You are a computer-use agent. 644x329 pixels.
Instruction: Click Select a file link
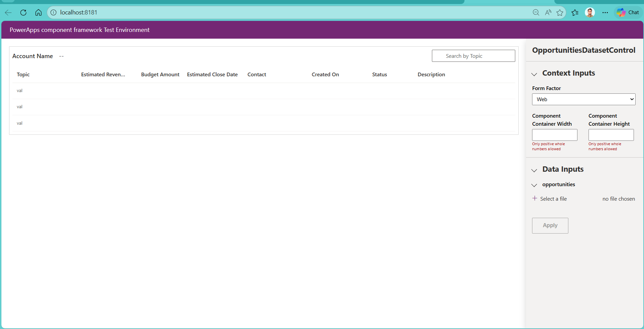553,199
